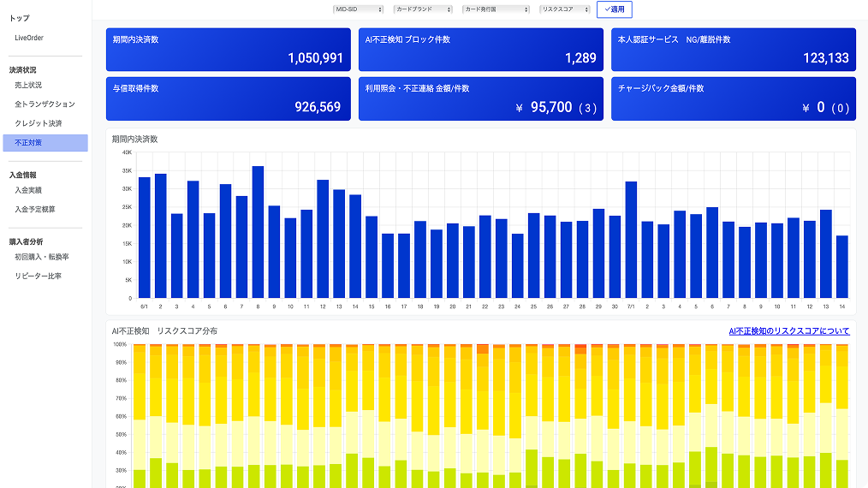
Task: Open 入金実績 in the sidebar
Action: coord(28,190)
